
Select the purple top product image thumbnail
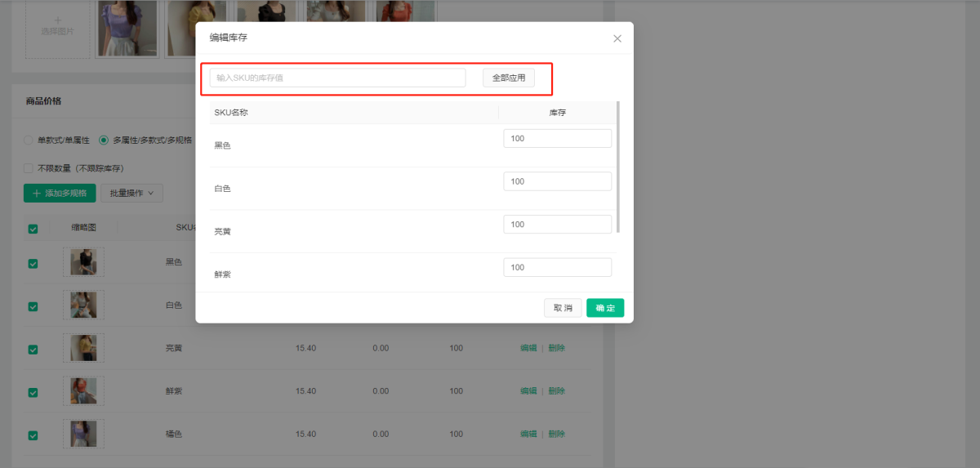(127, 28)
